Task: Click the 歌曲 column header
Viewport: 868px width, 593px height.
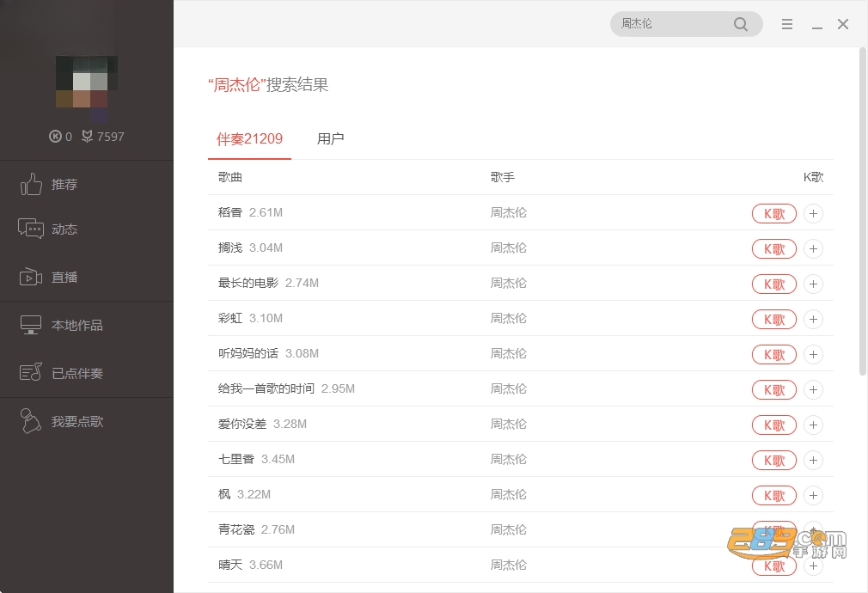Action: (230, 177)
